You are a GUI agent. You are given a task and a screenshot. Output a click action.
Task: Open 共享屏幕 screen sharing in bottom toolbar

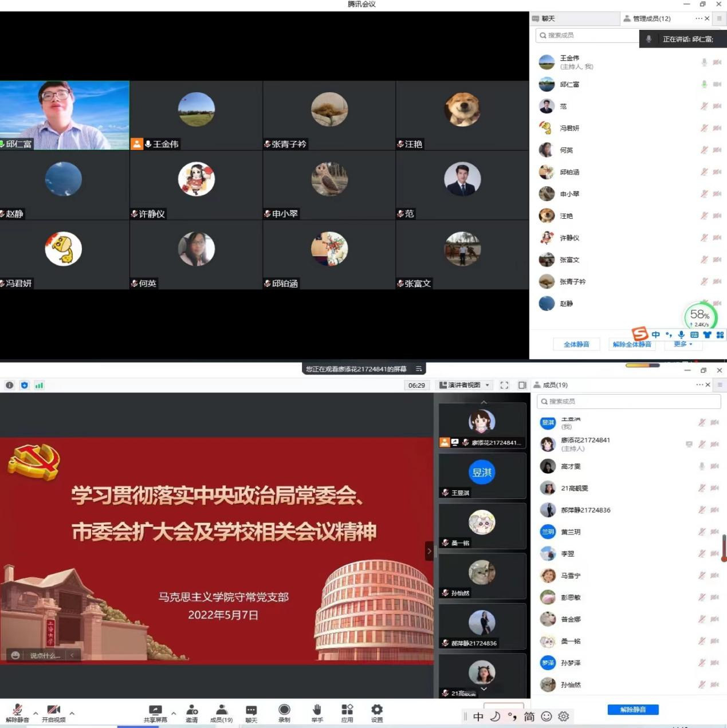point(155,712)
